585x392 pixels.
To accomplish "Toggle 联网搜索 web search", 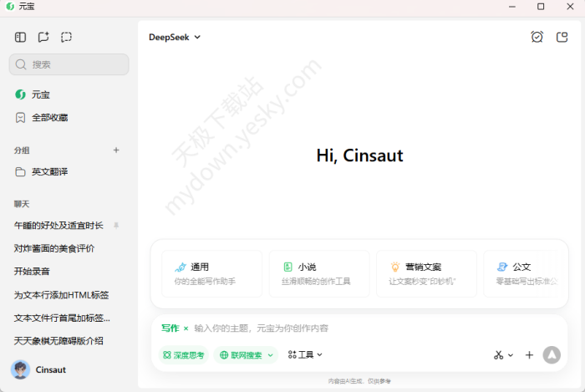I will [246, 355].
